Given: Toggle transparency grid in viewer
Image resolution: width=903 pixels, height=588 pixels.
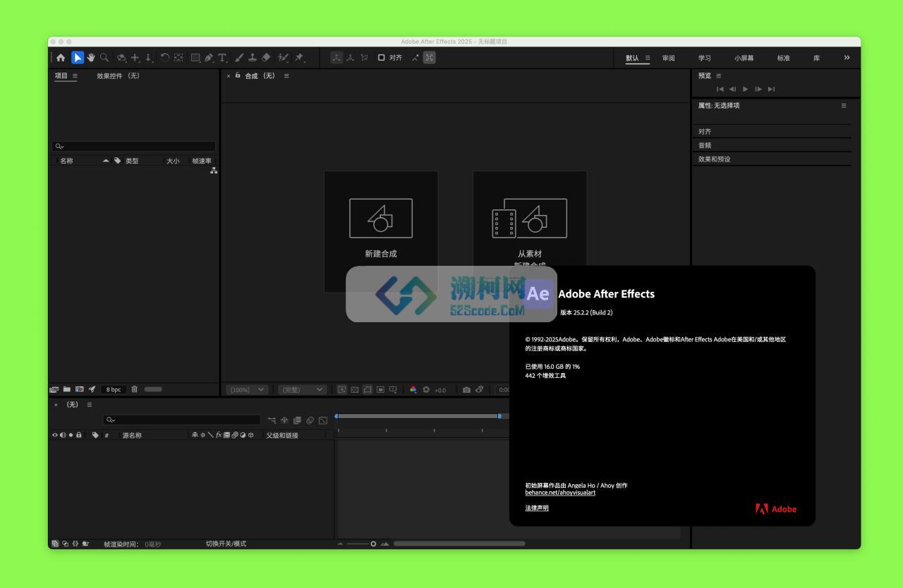Looking at the screenshot, I should click(355, 390).
